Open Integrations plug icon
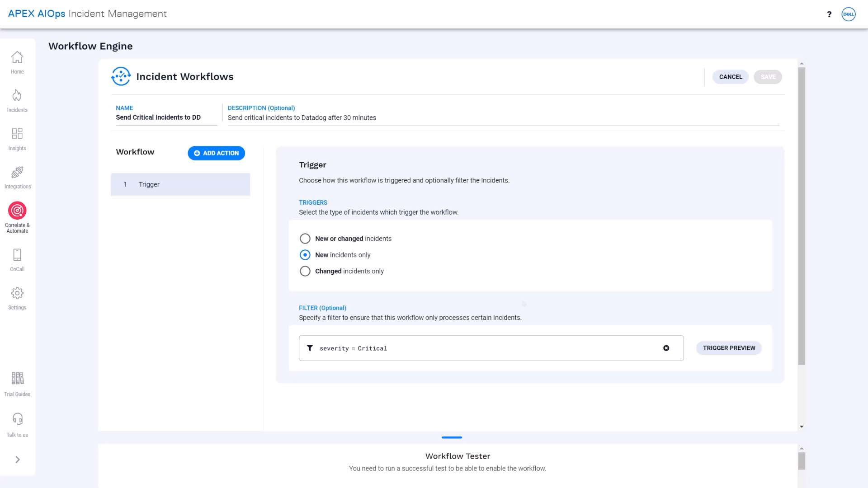 tap(17, 172)
